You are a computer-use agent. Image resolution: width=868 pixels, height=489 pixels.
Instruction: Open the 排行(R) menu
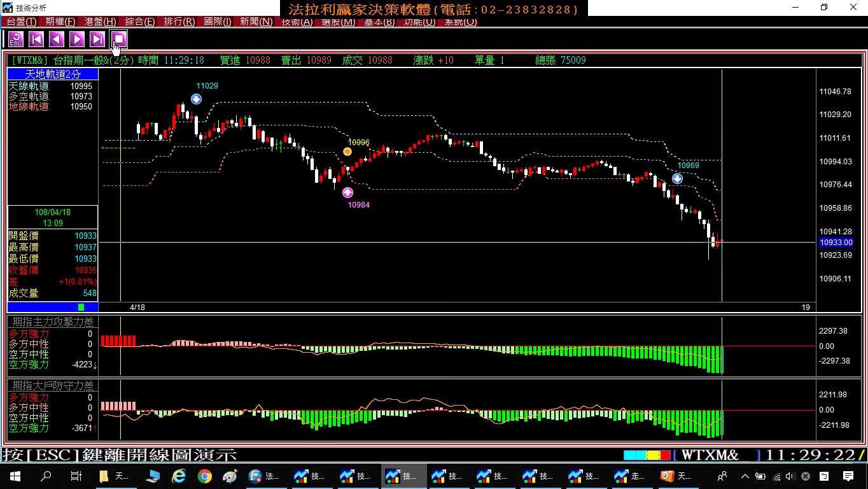point(179,22)
